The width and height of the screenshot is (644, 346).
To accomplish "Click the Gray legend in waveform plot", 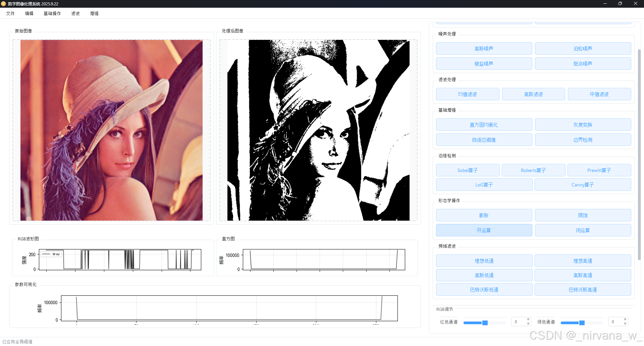I will tap(51, 254).
